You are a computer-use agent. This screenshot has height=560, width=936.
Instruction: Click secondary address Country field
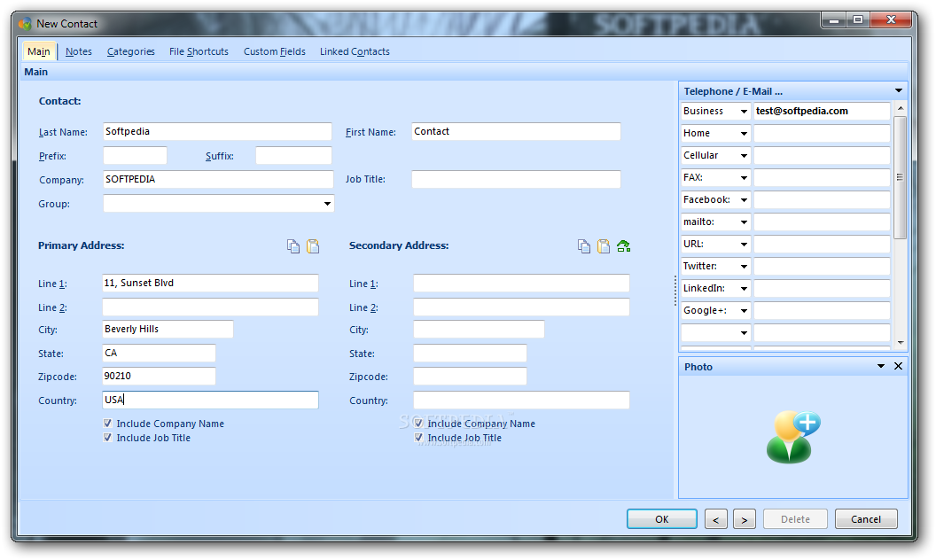pyautogui.click(x=521, y=400)
